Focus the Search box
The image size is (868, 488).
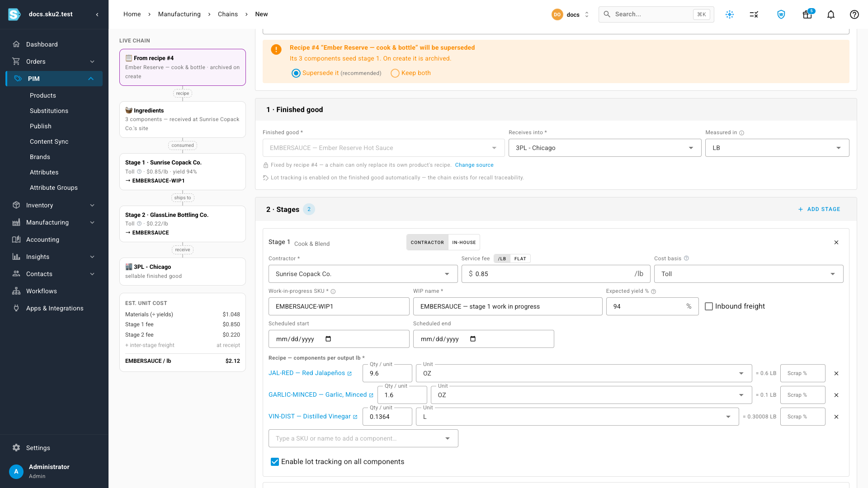tap(656, 14)
